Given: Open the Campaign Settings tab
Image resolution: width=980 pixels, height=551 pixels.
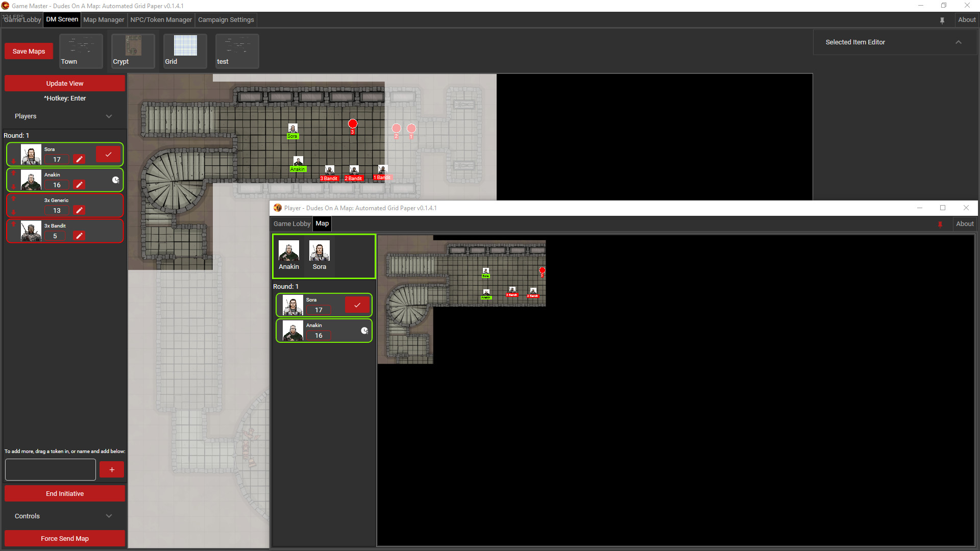Looking at the screenshot, I should [226, 19].
